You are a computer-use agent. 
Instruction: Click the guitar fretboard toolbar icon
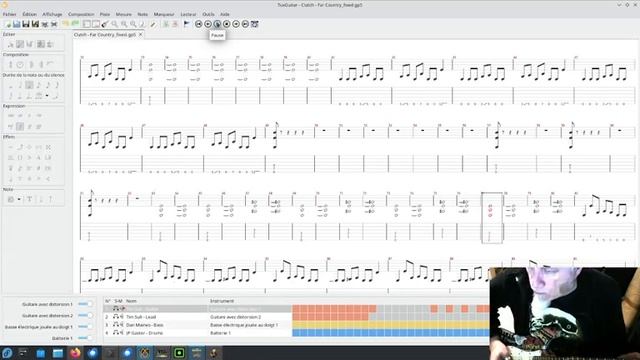pyautogui.click(x=104, y=24)
